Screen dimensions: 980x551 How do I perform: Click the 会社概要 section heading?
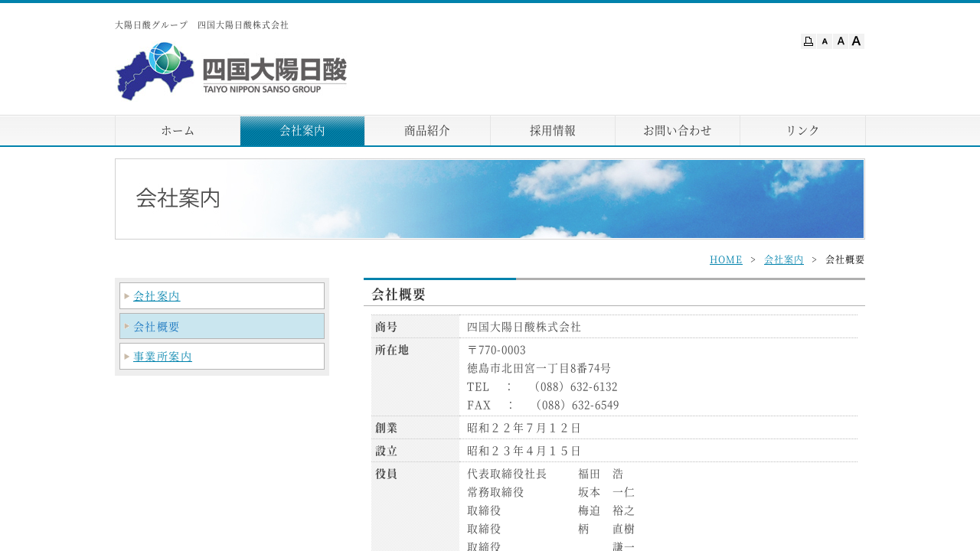(x=399, y=295)
